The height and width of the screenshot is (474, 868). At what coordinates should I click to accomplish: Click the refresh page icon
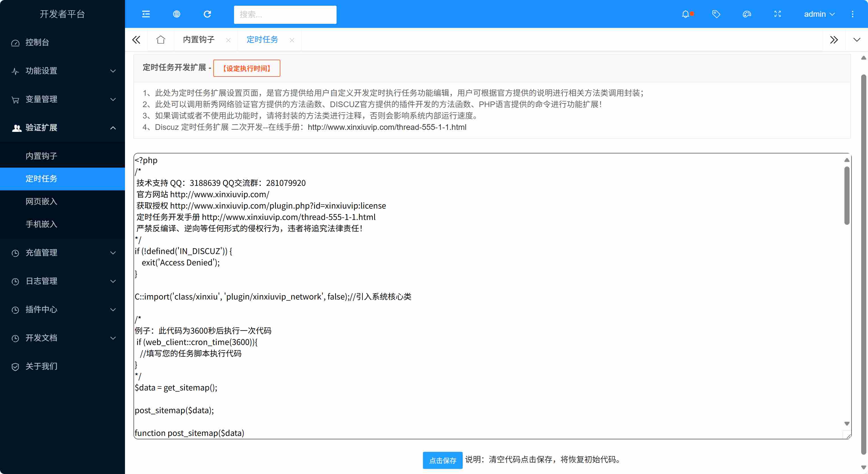pos(208,14)
